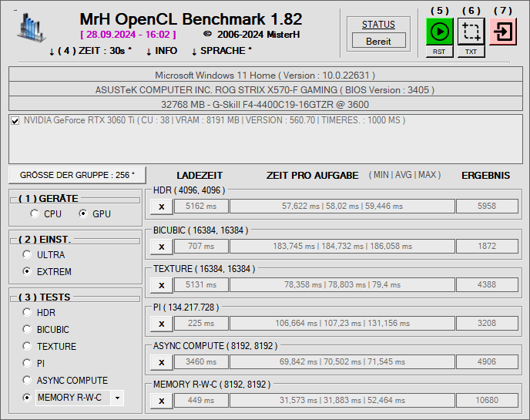Click the Bereit status field
This screenshot has height=420, width=530.
pos(378,41)
